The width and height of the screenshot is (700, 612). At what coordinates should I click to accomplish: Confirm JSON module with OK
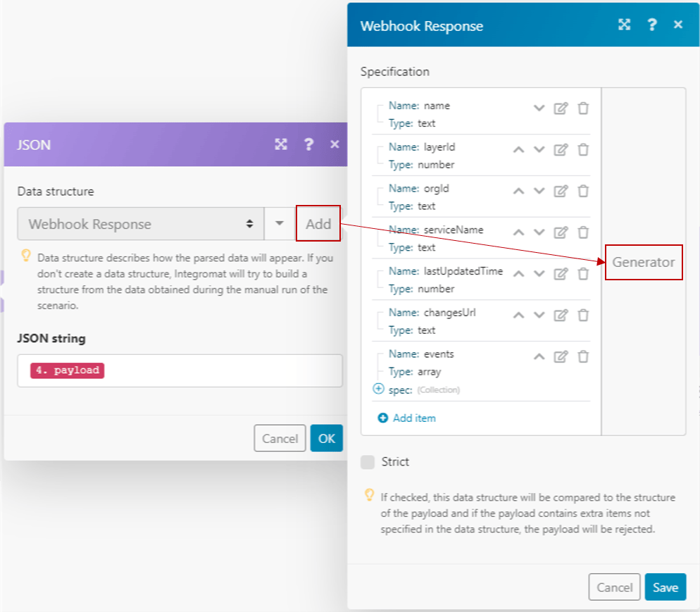point(326,438)
